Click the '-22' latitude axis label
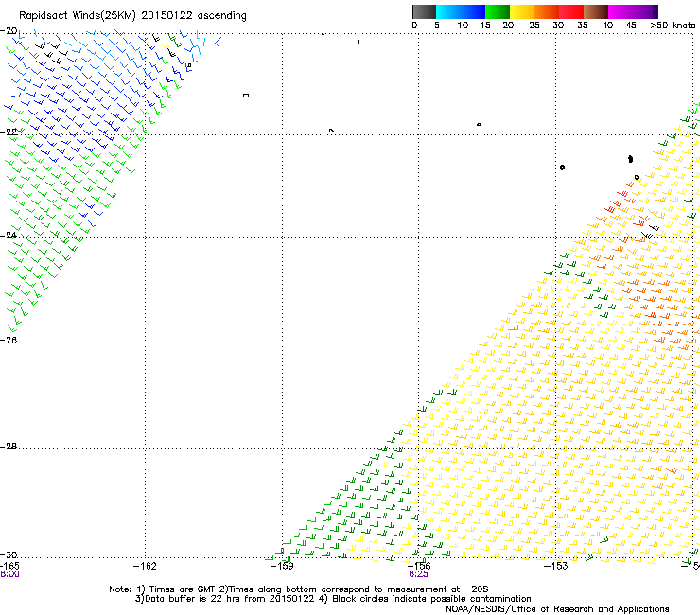The width and height of the screenshot is (700, 615). click(x=9, y=132)
